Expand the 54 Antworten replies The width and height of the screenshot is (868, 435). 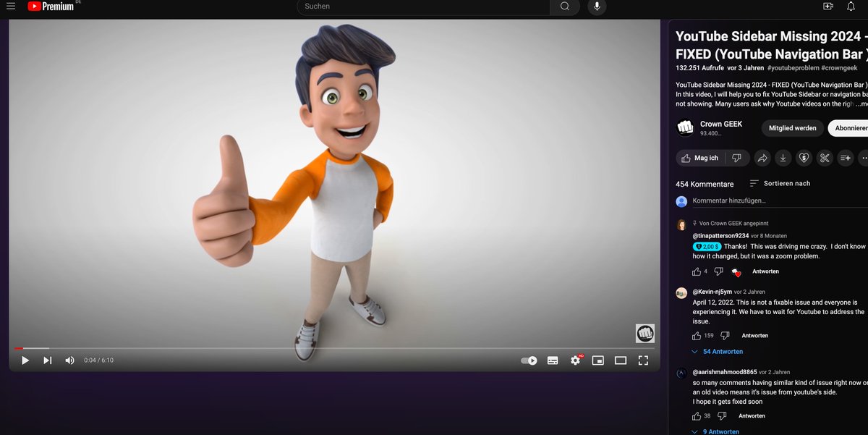click(718, 352)
